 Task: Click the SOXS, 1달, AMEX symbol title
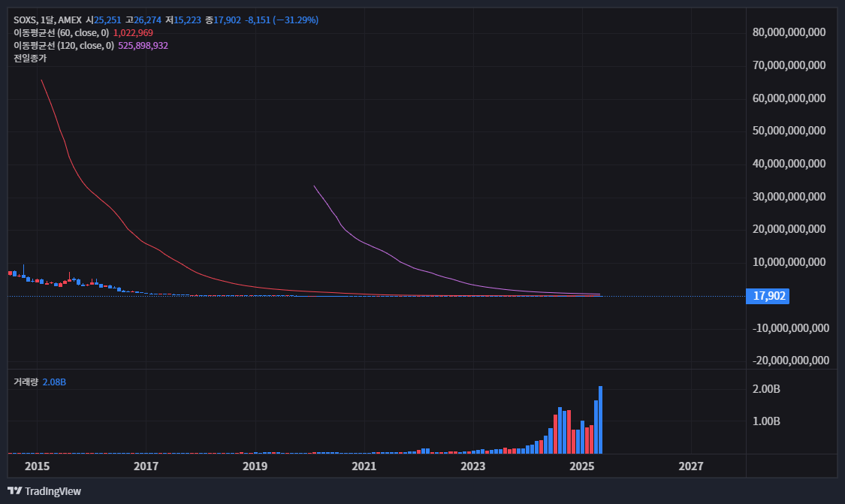tap(47, 20)
